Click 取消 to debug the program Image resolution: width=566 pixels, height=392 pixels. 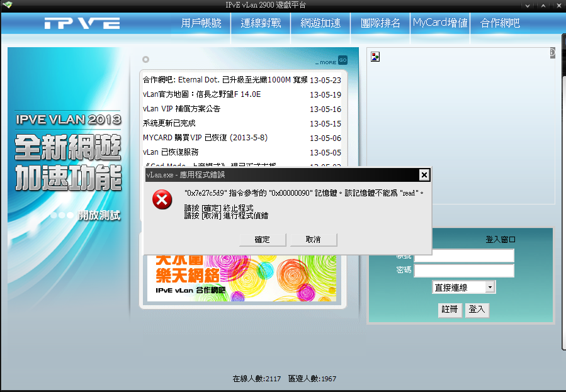pos(314,240)
